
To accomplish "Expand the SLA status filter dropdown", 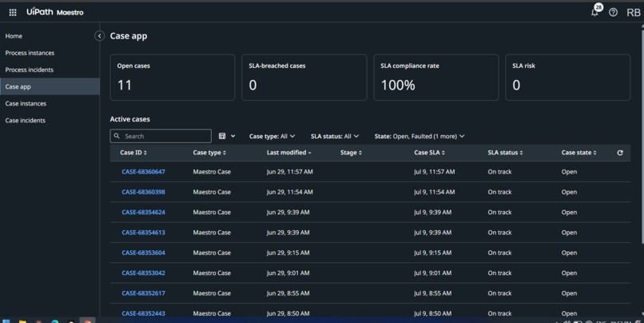I will click(x=335, y=136).
